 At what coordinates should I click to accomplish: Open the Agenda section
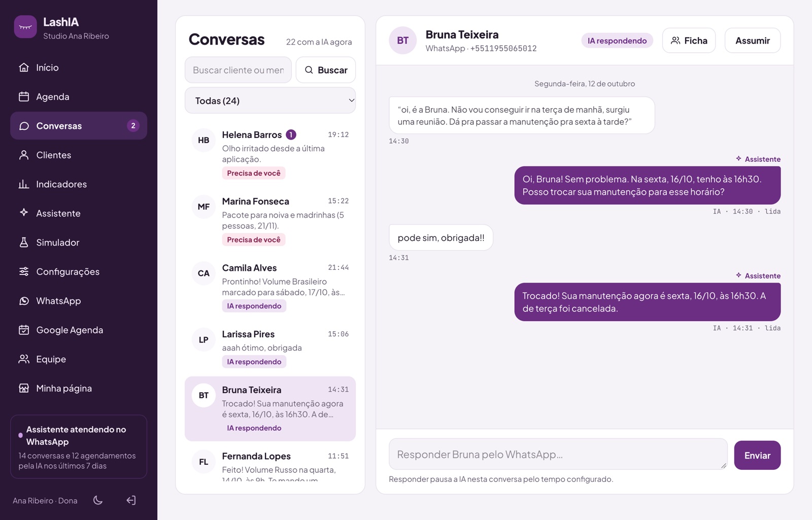(79, 96)
